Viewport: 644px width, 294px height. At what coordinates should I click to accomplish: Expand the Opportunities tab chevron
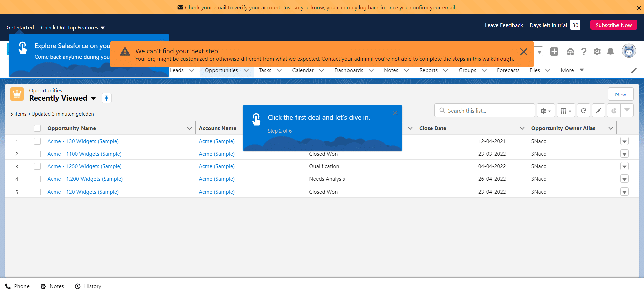(x=246, y=70)
